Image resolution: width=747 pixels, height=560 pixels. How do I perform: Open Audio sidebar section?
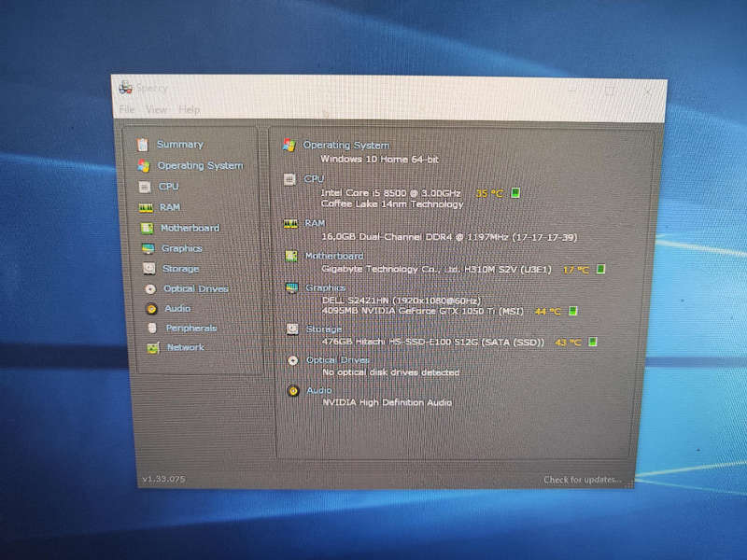(177, 309)
